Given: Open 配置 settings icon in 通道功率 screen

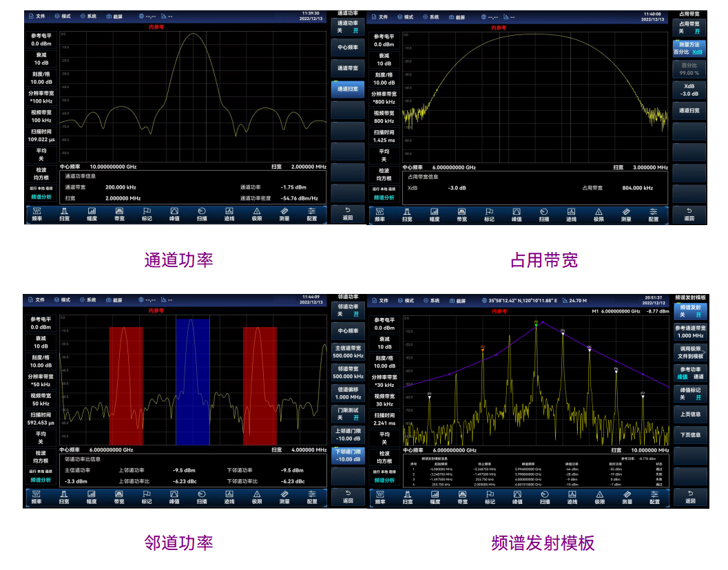Looking at the screenshot, I should pos(312,214).
